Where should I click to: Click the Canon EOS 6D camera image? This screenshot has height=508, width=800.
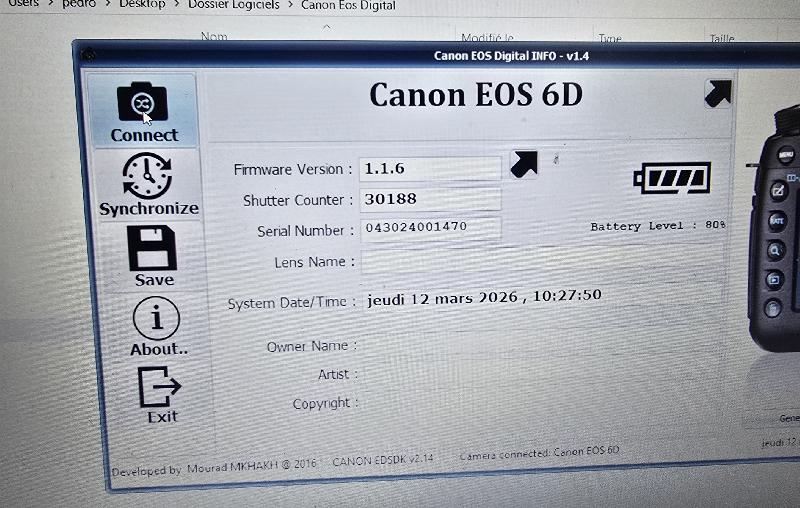tap(773, 230)
